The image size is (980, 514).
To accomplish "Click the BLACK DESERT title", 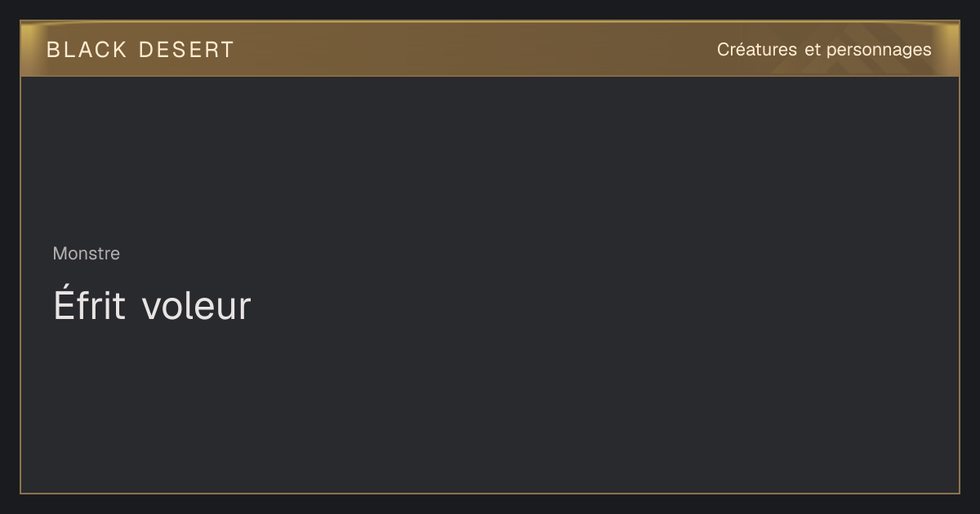I will click(x=140, y=50).
